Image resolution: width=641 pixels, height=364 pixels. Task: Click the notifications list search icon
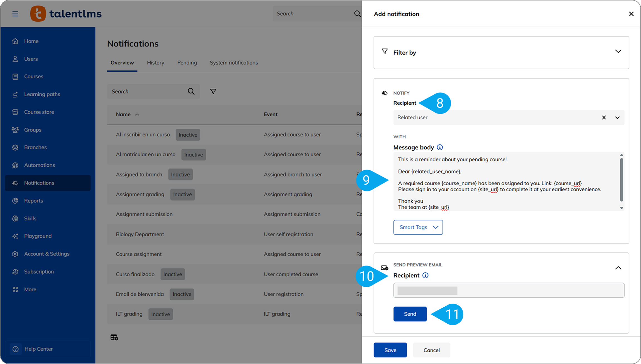191,91
